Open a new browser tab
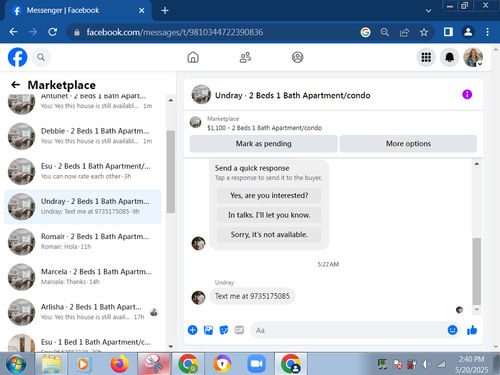Image resolution: width=500 pixels, height=375 pixels. 165,11
